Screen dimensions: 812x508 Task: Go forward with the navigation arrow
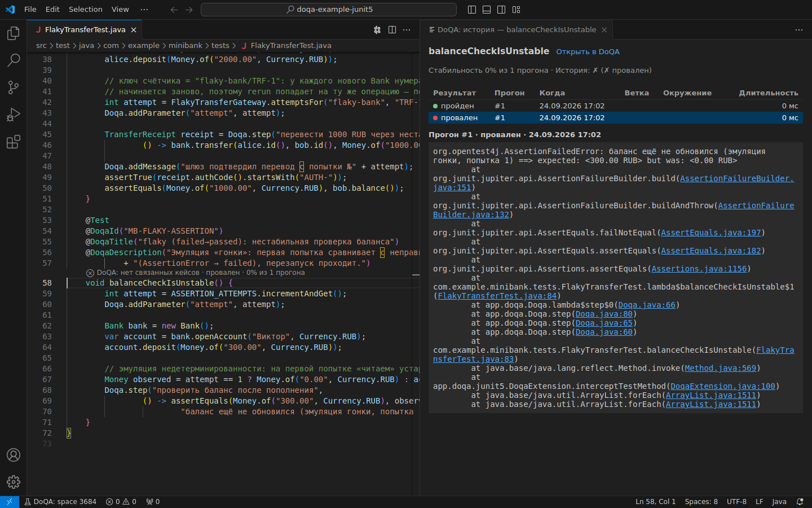189,10
